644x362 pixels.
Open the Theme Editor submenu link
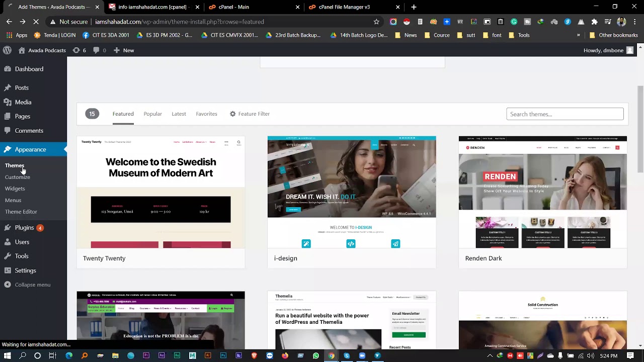[x=21, y=212]
